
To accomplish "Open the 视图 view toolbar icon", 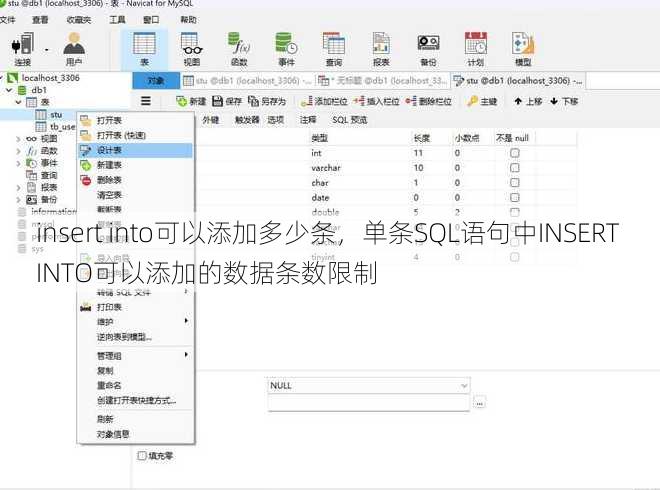I will point(192,49).
